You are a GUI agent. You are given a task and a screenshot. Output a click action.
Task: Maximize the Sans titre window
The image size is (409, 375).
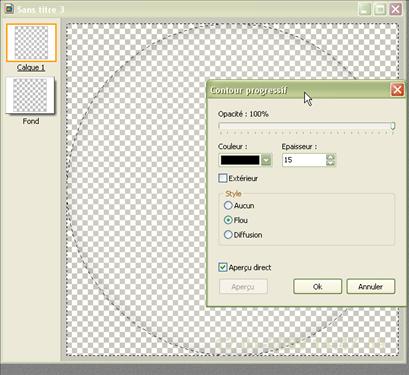pos(380,9)
